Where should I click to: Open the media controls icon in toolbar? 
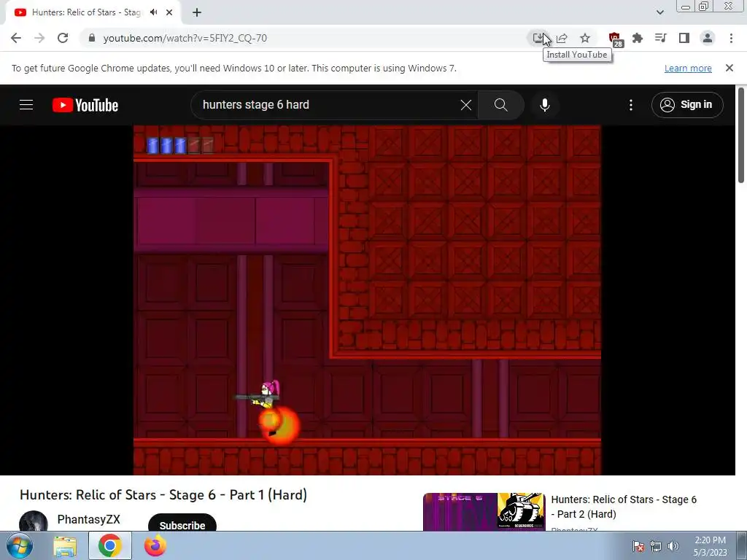click(x=661, y=38)
